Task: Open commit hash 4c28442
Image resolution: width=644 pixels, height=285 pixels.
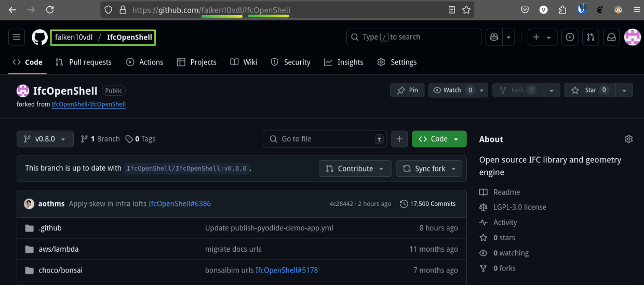Action: tap(341, 204)
